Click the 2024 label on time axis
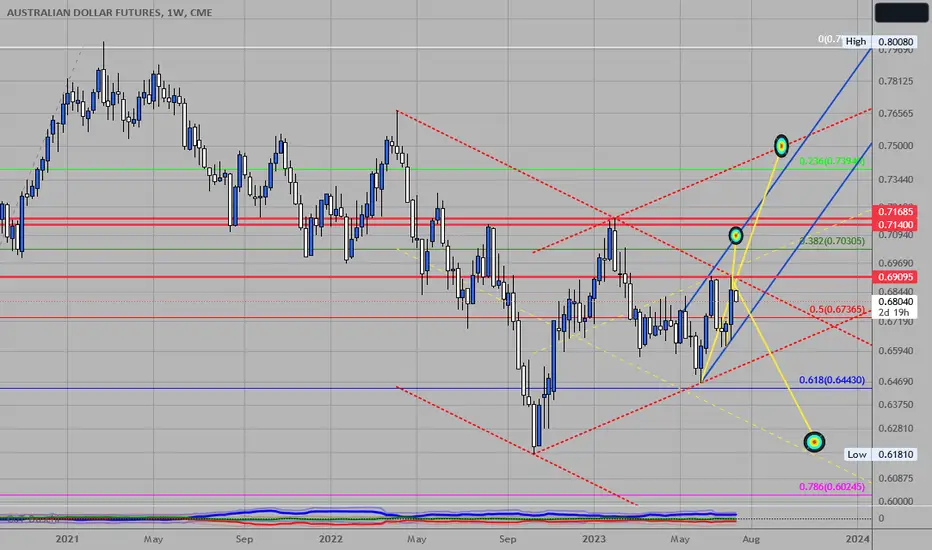 tap(858, 539)
